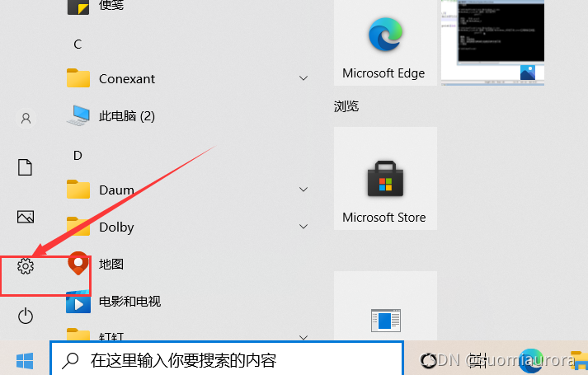
Task: Launch the Microsoft Store tile
Action: (x=385, y=178)
